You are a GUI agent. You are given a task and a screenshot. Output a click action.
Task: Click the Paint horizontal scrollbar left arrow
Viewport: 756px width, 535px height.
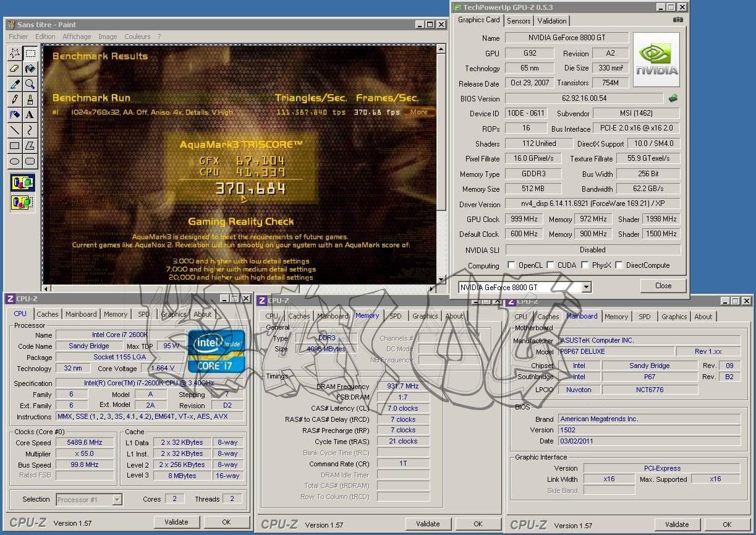click(x=46, y=288)
